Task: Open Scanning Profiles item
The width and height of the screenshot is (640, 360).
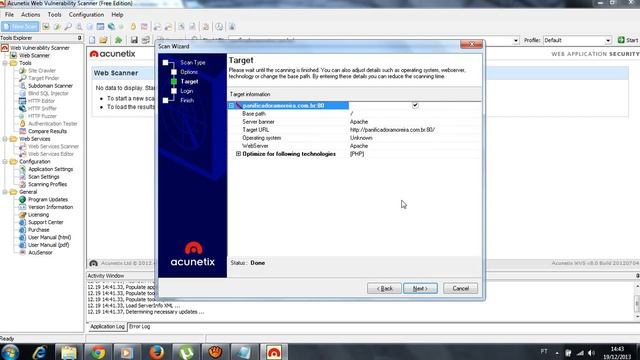Action: click(47, 184)
